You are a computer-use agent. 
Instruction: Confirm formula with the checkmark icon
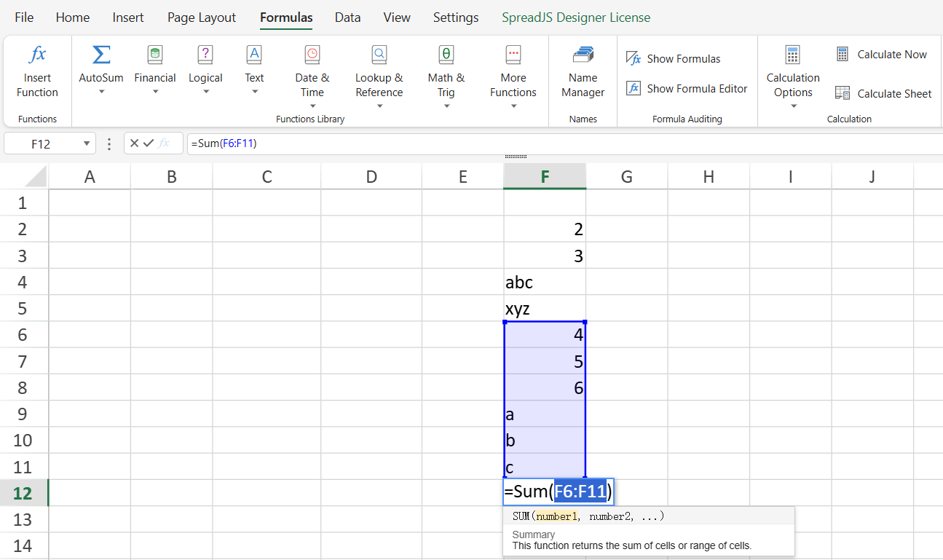pos(149,143)
